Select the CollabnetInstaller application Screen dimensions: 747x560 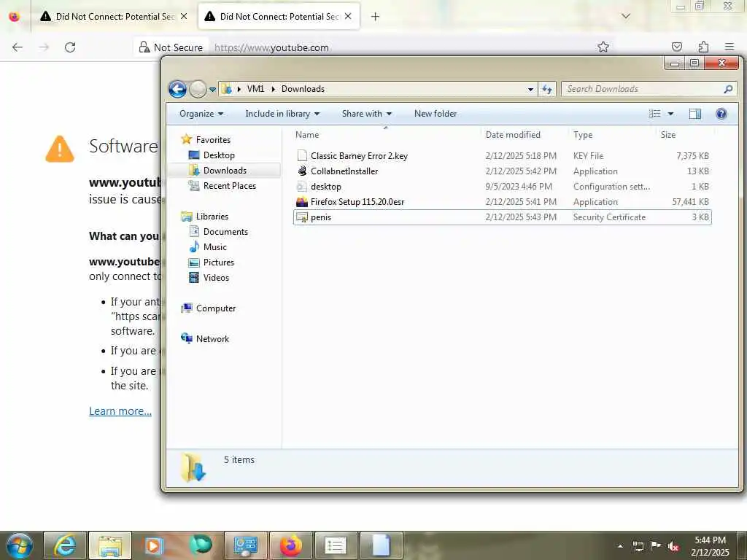pyautogui.click(x=503, y=171)
